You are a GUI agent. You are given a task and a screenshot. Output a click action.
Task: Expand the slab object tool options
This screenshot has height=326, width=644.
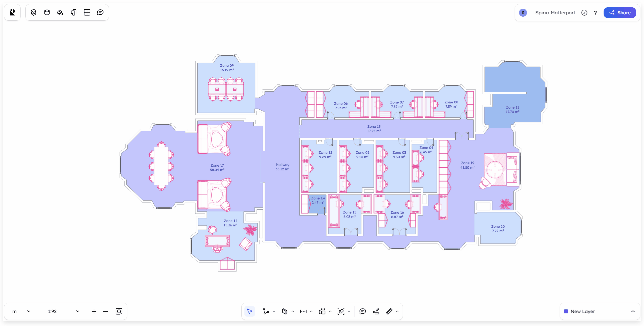click(293, 311)
